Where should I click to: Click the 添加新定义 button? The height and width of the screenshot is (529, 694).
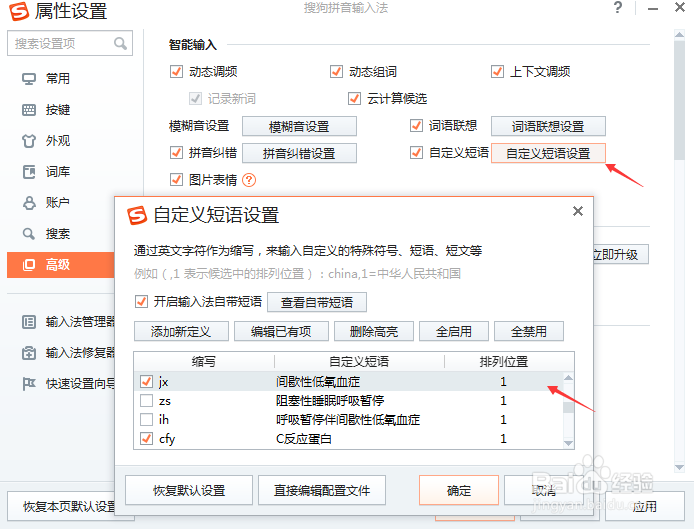[181, 332]
